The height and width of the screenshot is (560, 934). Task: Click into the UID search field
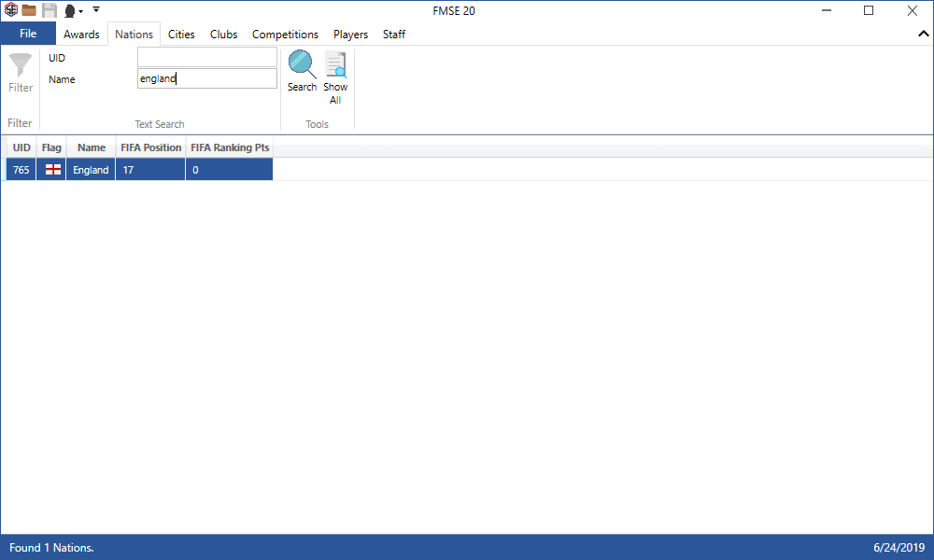[206, 58]
